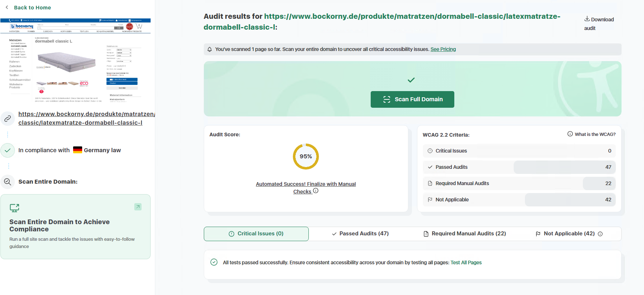This screenshot has width=644, height=295.
Task: Click the monitor icon in Scan Entire Domain card
Action: (x=14, y=208)
